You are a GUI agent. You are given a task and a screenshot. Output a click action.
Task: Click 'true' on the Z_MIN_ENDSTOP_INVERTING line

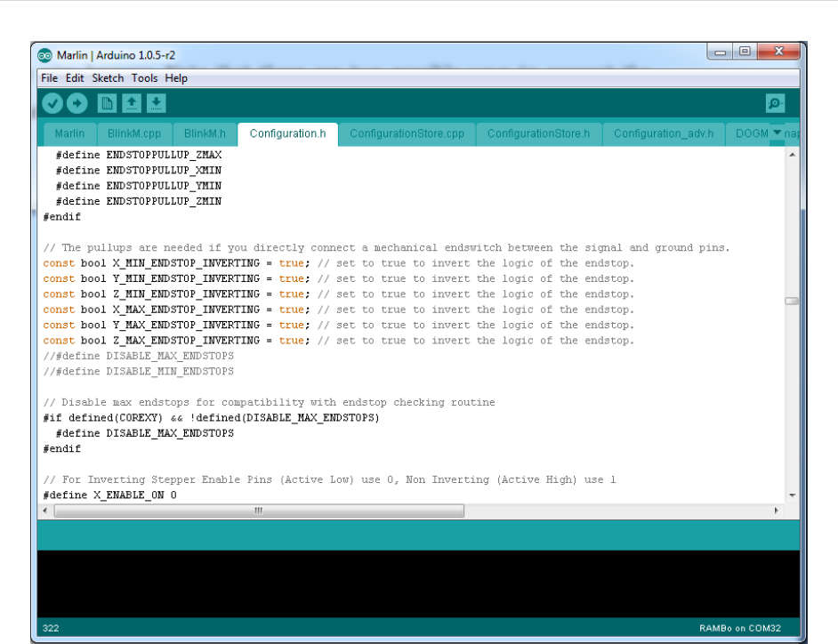coord(291,294)
